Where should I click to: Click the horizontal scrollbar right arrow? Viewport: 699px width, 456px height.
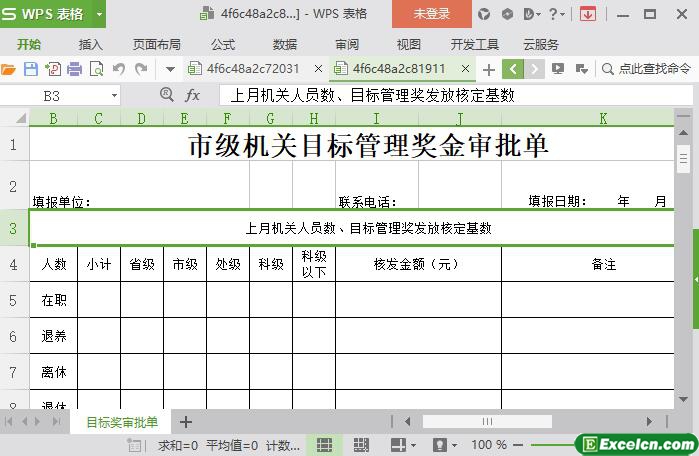[649, 421]
